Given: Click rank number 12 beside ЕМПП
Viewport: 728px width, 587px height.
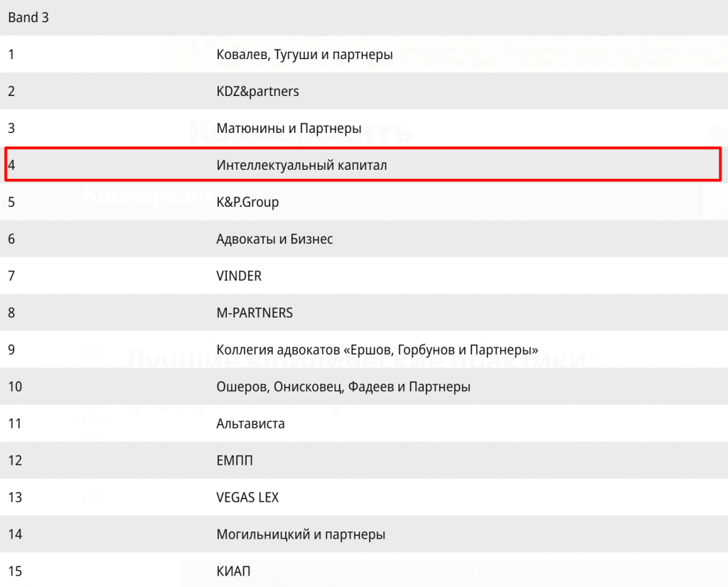Looking at the screenshot, I should coord(15,461).
